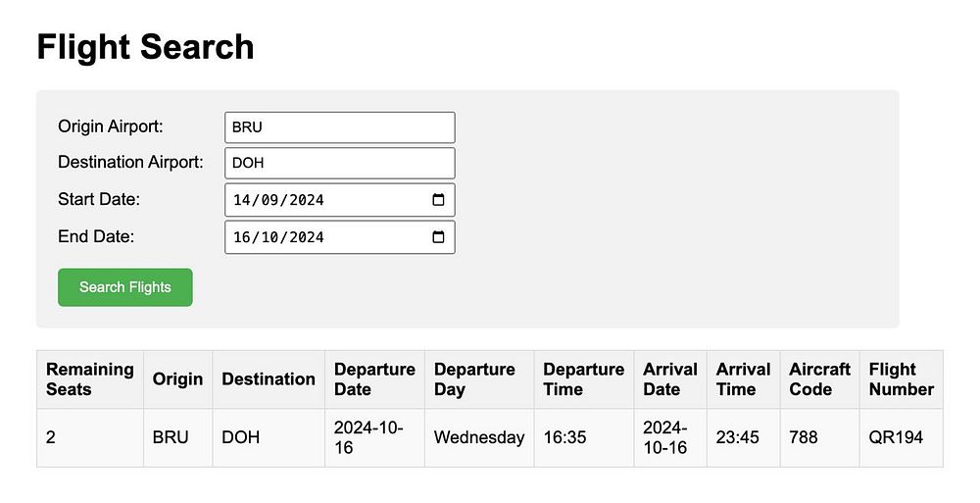Screen dimensions: 980x503
Task: Click the Origin Airport label
Action: 111,126
